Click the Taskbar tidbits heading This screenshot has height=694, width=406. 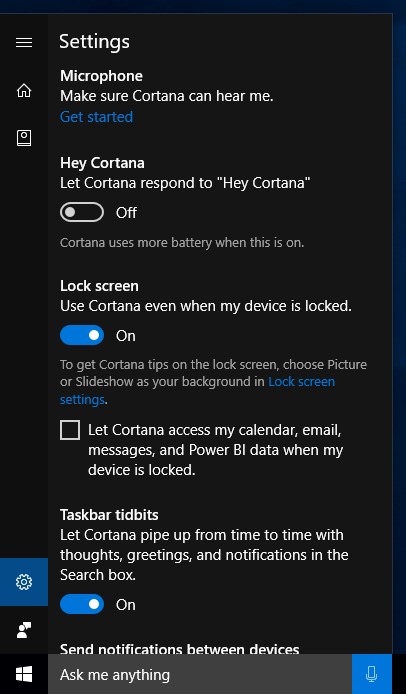(x=109, y=515)
